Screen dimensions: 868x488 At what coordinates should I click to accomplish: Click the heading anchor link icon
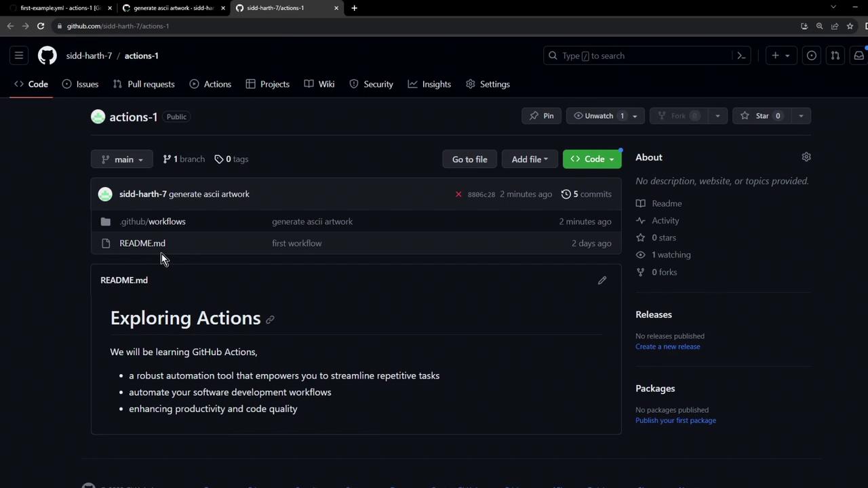(x=270, y=319)
